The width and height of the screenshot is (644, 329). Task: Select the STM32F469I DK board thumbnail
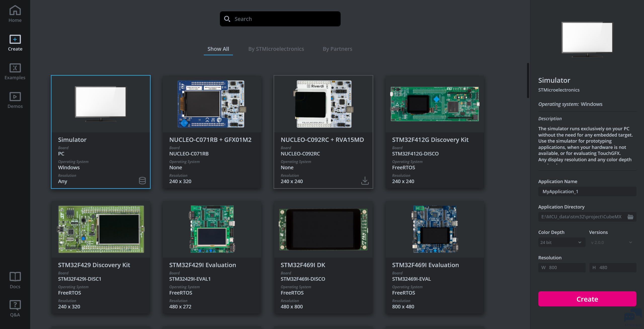pos(323,229)
